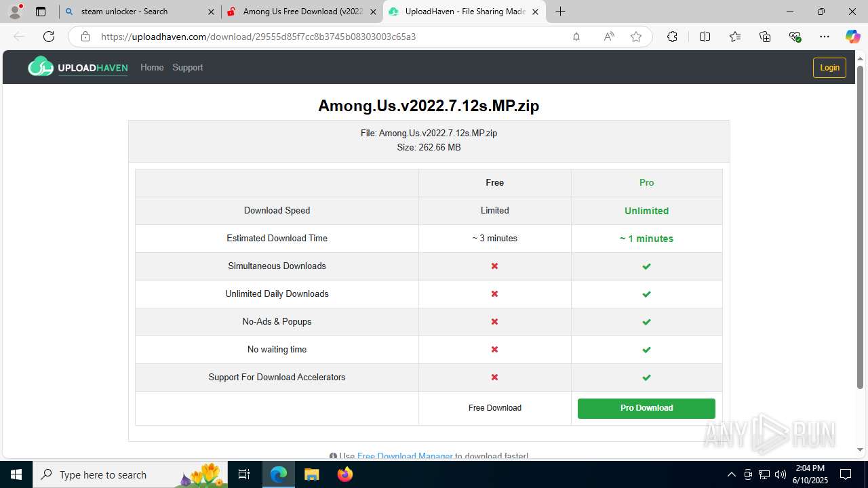Open the browser profile icon
The image size is (868, 488).
click(15, 12)
